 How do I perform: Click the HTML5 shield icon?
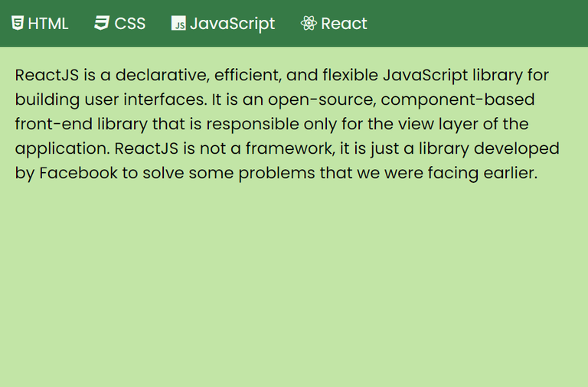[18, 23]
